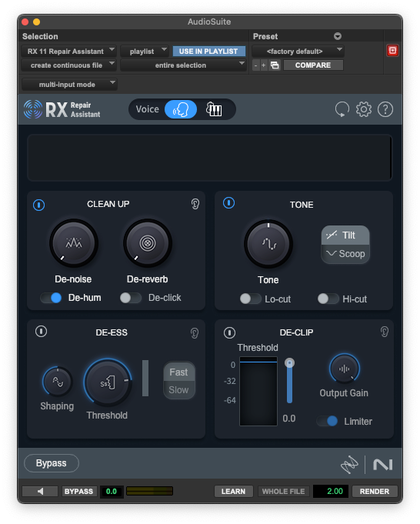Listen to Clean Up ear icon
This screenshot has height=524, width=420.
point(195,204)
